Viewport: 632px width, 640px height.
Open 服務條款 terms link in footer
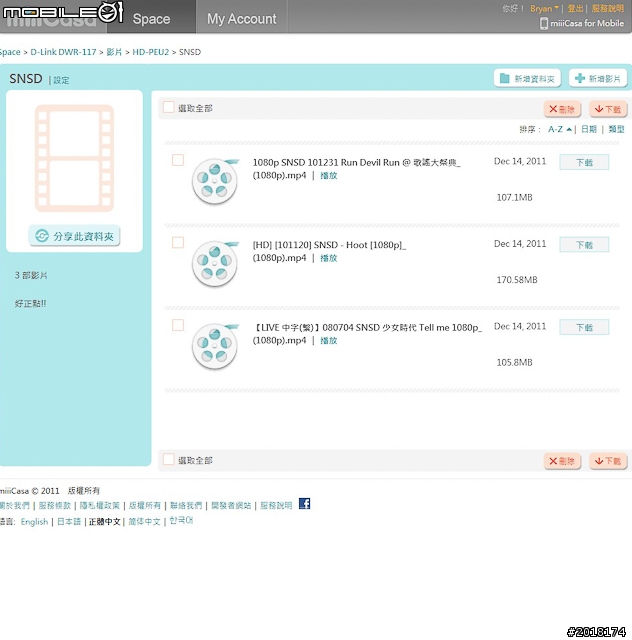click(55, 505)
